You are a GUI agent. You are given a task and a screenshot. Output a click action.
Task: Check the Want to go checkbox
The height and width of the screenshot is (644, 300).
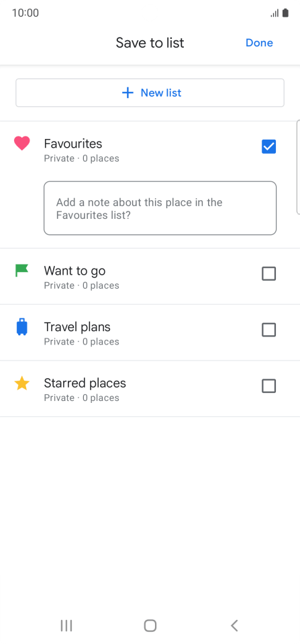click(269, 273)
